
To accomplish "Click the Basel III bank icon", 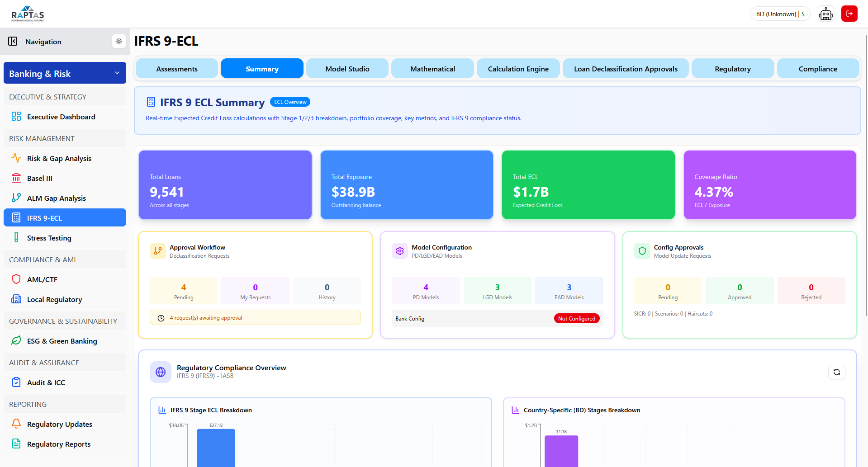I will (16, 178).
